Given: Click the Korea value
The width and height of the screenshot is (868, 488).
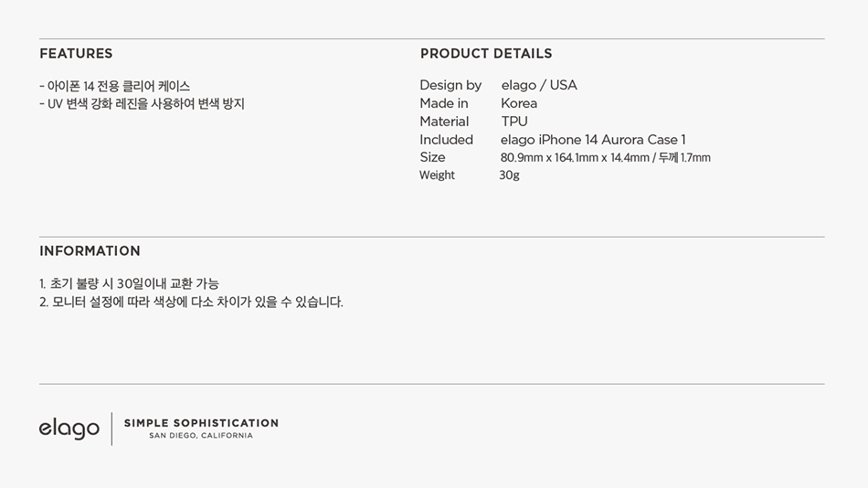Looking at the screenshot, I should 519,103.
